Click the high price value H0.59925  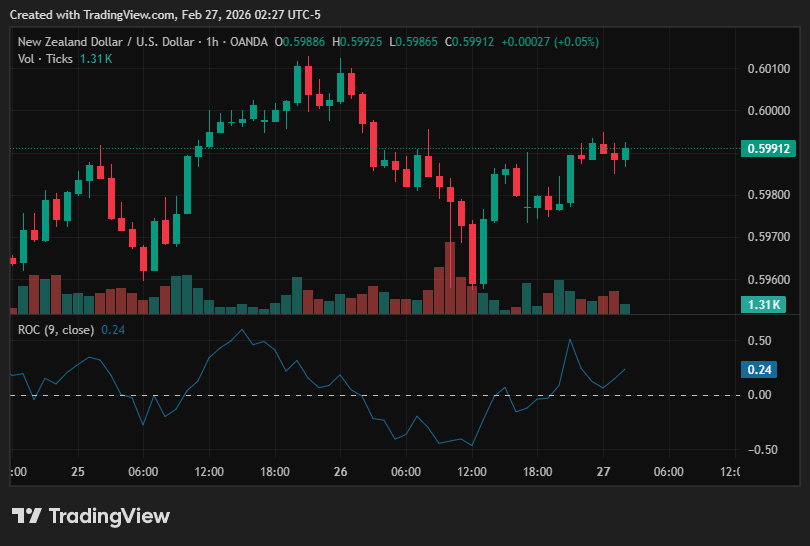[x=357, y=42]
